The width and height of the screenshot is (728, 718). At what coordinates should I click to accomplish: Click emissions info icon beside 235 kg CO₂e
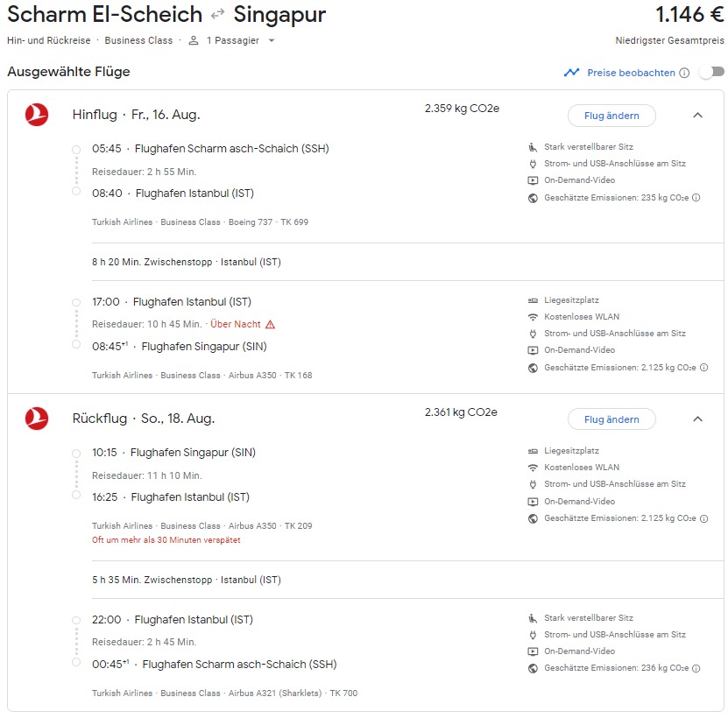(x=696, y=198)
